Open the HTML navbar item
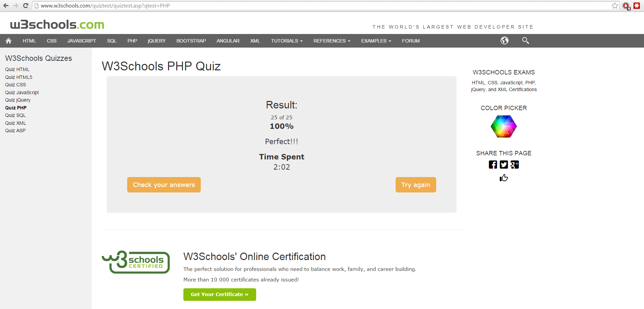The height and width of the screenshot is (309, 644). (x=29, y=41)
